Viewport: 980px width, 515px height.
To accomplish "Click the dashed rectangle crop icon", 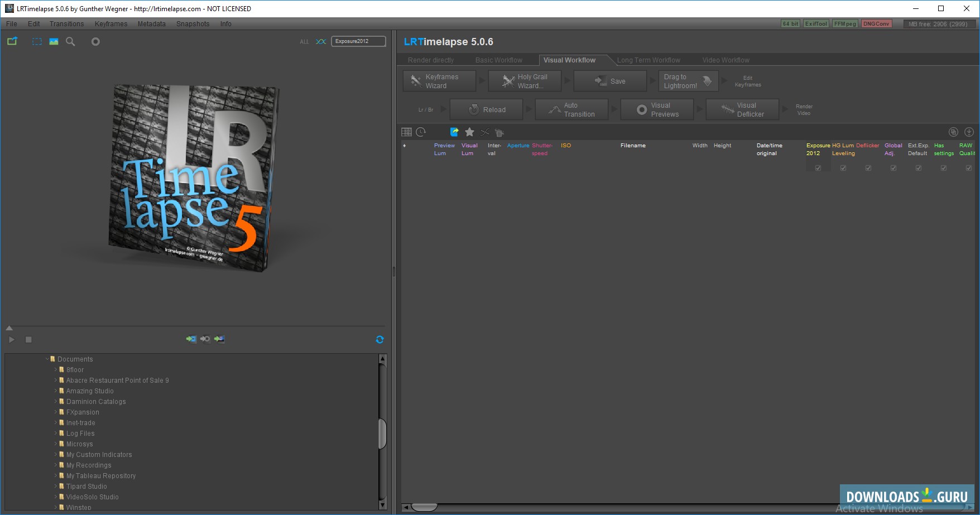I will pyautogui.click(x=37, y=42).
